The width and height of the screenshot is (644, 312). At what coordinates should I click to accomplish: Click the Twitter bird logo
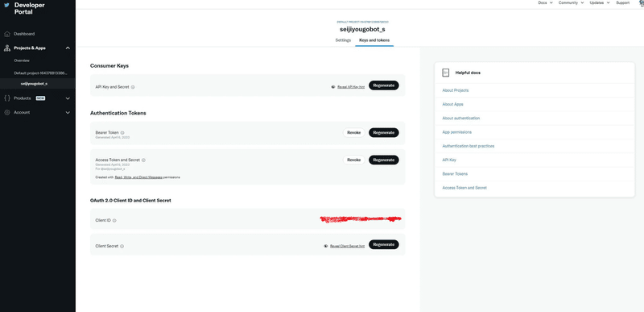point(6,6)
